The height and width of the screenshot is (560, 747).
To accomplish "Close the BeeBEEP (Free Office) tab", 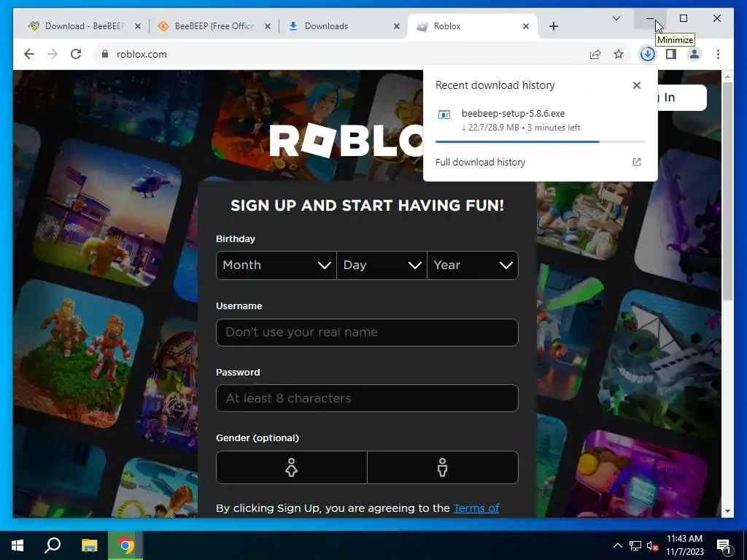I will (x=267, y=26).
